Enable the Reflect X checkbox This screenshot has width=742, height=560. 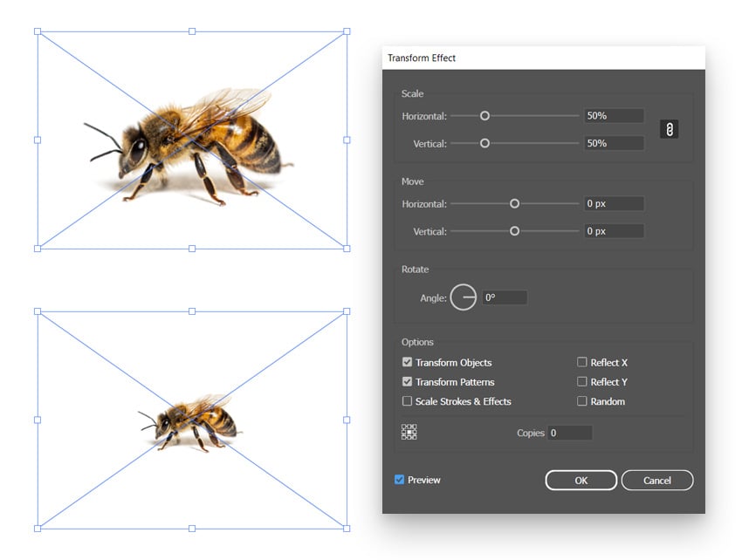click(582, 362)
